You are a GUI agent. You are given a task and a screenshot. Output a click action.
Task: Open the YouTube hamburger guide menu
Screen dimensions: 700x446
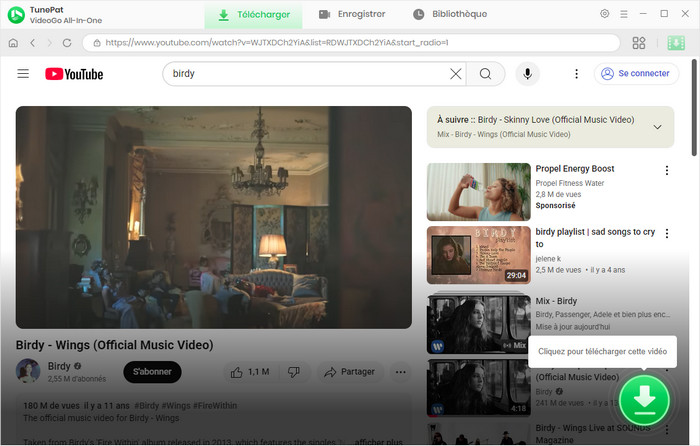click(x=23, y=74)
